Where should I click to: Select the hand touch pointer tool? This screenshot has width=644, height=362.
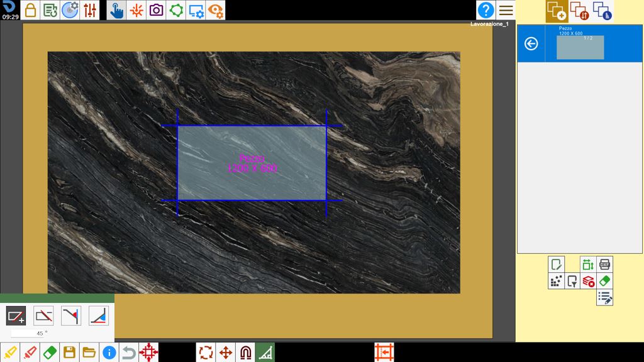[x=116, y=10]
